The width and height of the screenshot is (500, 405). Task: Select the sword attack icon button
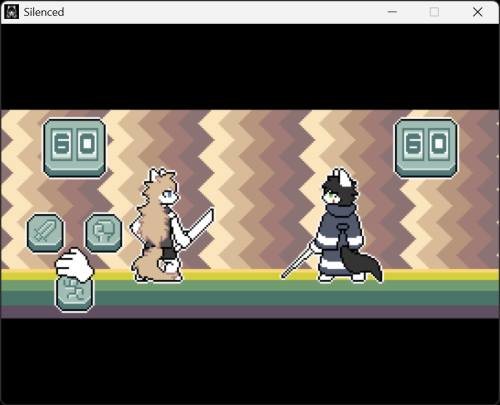pyautogui.click(x=45, y=233)
